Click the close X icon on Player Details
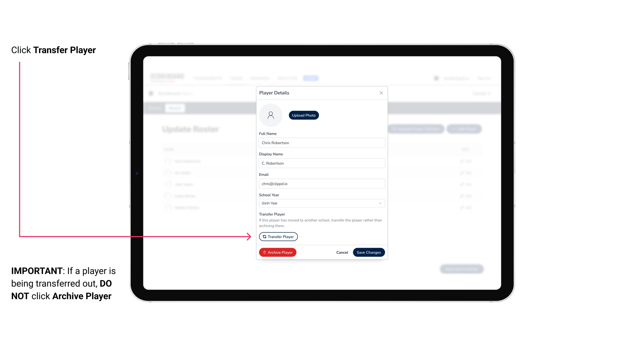The width and height of the screenshot is (644, 346). [x=381, y=93]
